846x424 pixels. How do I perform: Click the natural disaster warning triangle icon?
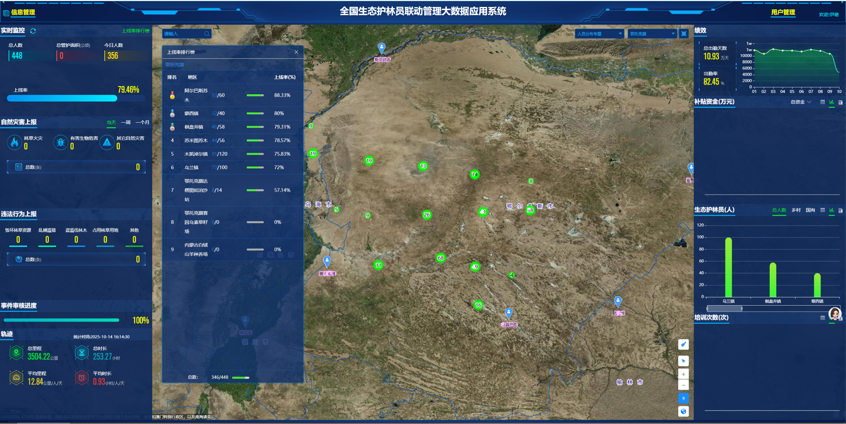point(107,143)
